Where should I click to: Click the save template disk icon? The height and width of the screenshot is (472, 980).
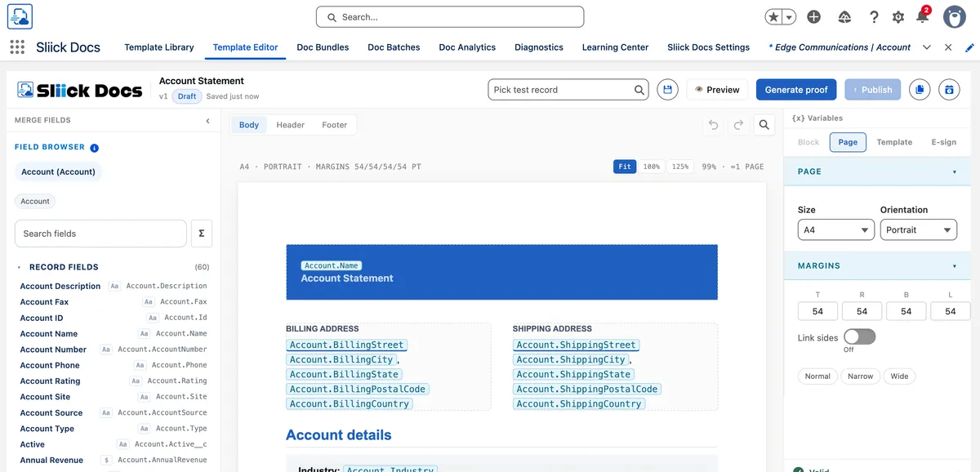click(x=667, y=90)
